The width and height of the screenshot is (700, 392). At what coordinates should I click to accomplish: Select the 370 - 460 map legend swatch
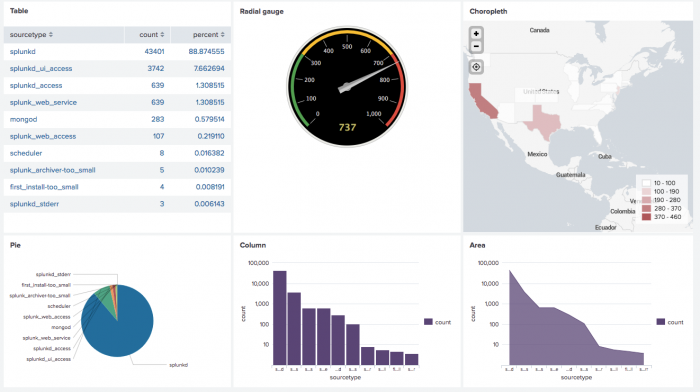(x=646, y=217)
